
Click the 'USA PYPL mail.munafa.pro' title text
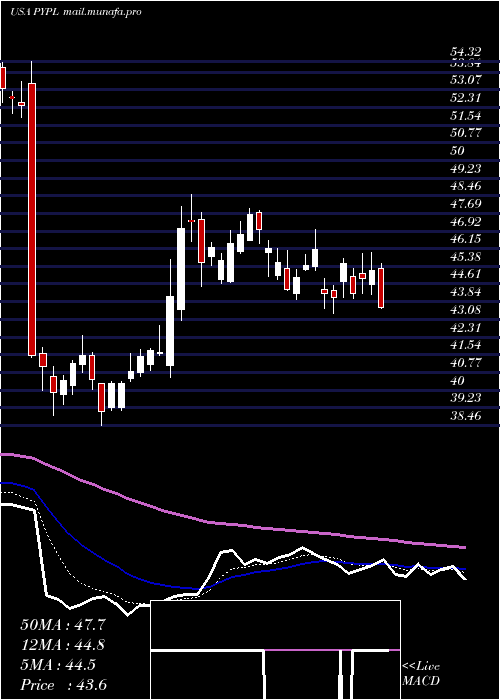point(75,12)
